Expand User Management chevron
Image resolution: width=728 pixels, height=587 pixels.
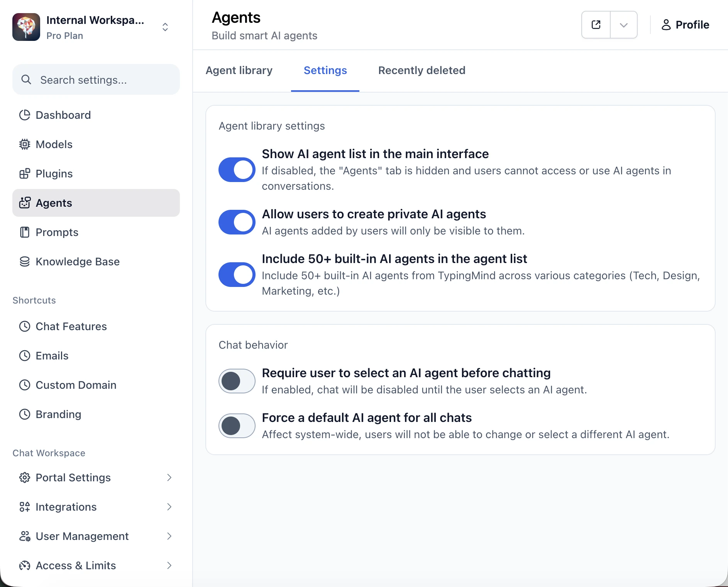[x=169, y=536]
